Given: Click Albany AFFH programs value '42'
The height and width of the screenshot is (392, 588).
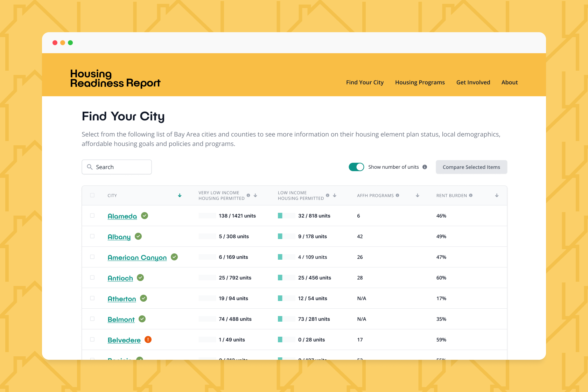Looking at the screenshot, I should click(x=360, y=236).
